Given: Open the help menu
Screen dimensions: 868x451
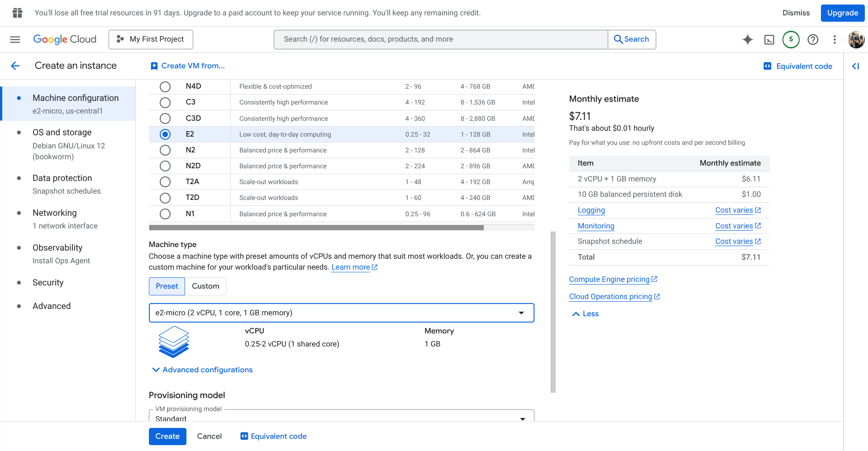Looking at the screenshot, I should click(x=813, y=39).
